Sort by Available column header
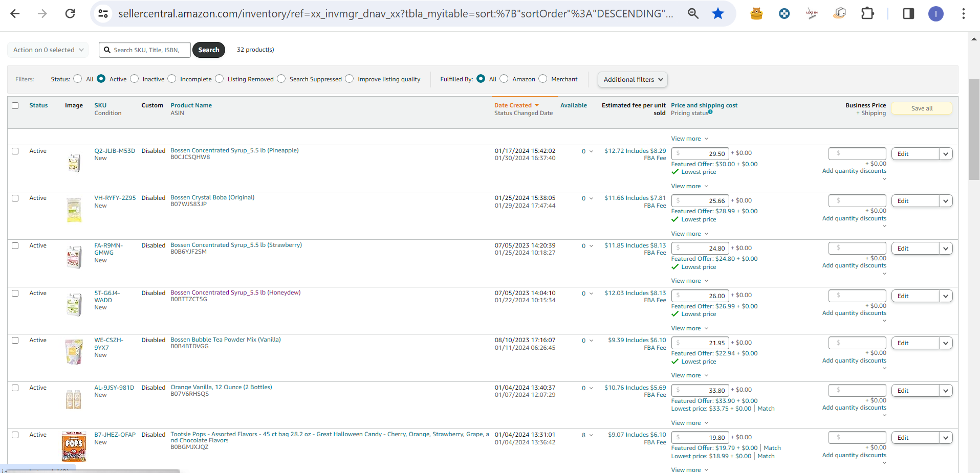980x473 pixels. [x=574, y=105]
